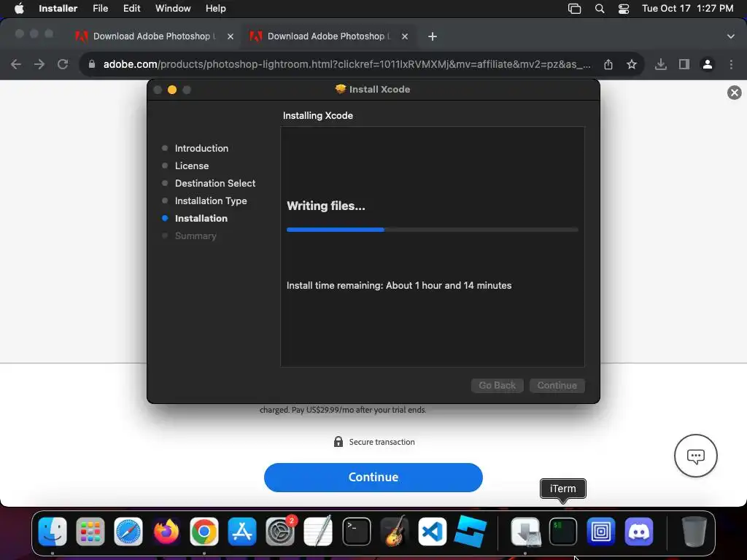This screenshot has height=560, width=747.
Task: Select the Summary installer step
Action: [x=196, y=236]
